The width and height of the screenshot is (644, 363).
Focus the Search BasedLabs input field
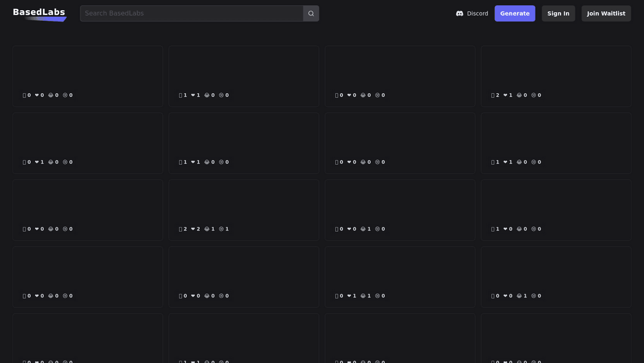191,14
